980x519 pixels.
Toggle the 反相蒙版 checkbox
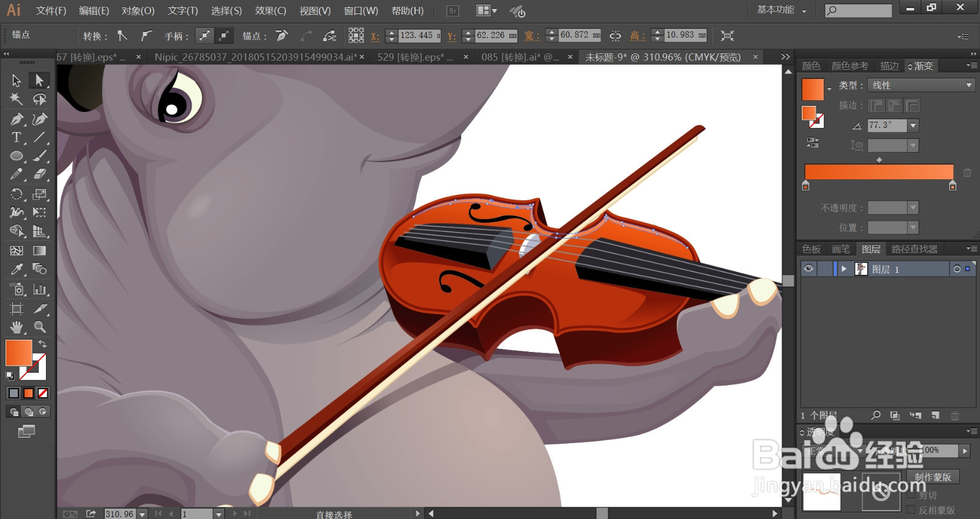pos(911,509)
